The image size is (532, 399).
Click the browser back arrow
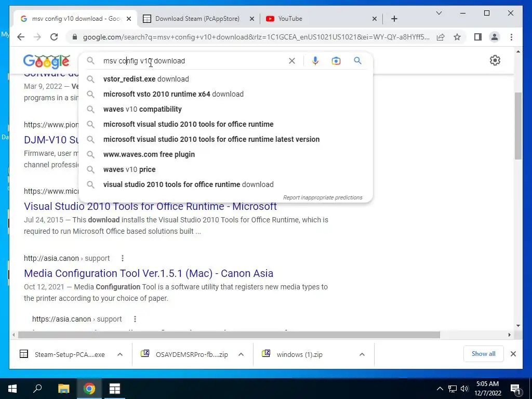21,37
